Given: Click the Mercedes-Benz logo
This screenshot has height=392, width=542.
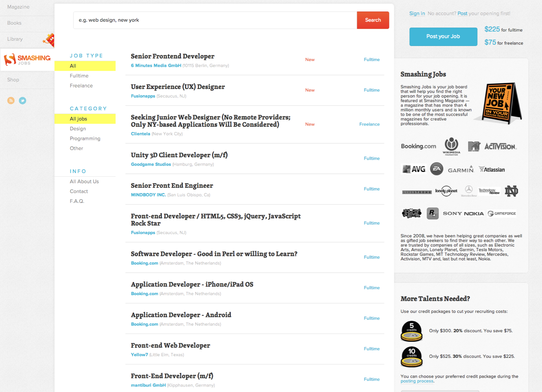Looking at the screenshot, I should pyautogui.click(x=469, y=191).
